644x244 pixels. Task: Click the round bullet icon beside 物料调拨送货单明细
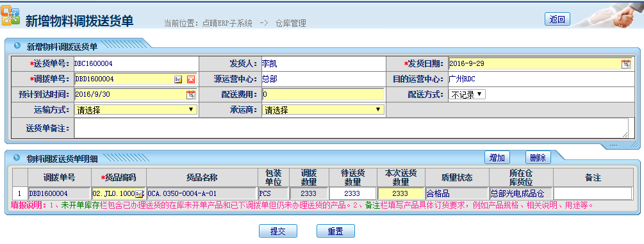click(x=17, y=158)
